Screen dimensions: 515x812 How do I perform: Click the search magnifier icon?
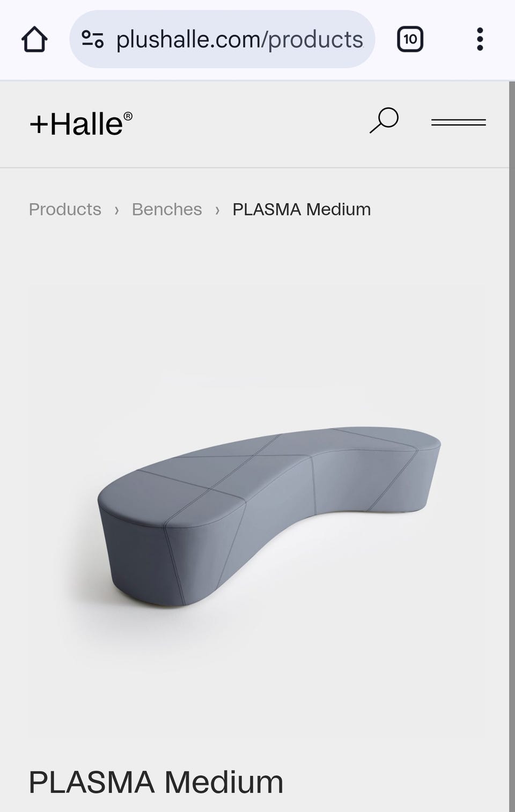(x=384, y=121)
